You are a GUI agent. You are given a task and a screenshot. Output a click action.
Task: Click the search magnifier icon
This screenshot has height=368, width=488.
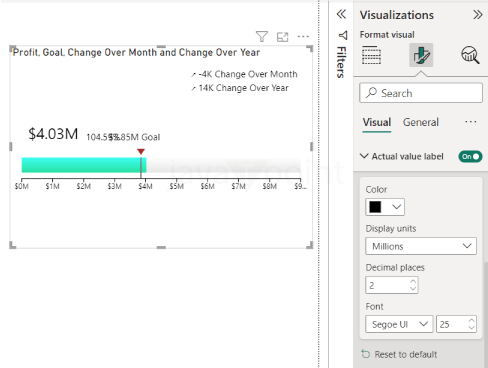371,93
